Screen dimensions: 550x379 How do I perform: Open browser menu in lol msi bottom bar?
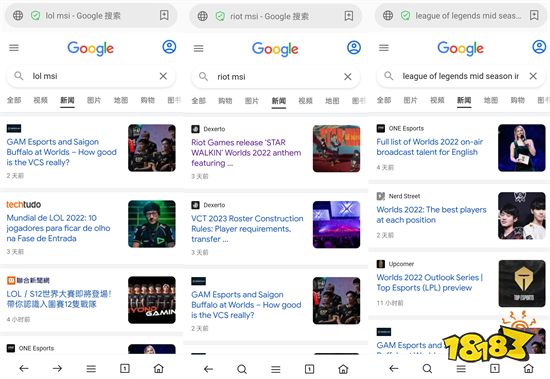tap(91, 368)
